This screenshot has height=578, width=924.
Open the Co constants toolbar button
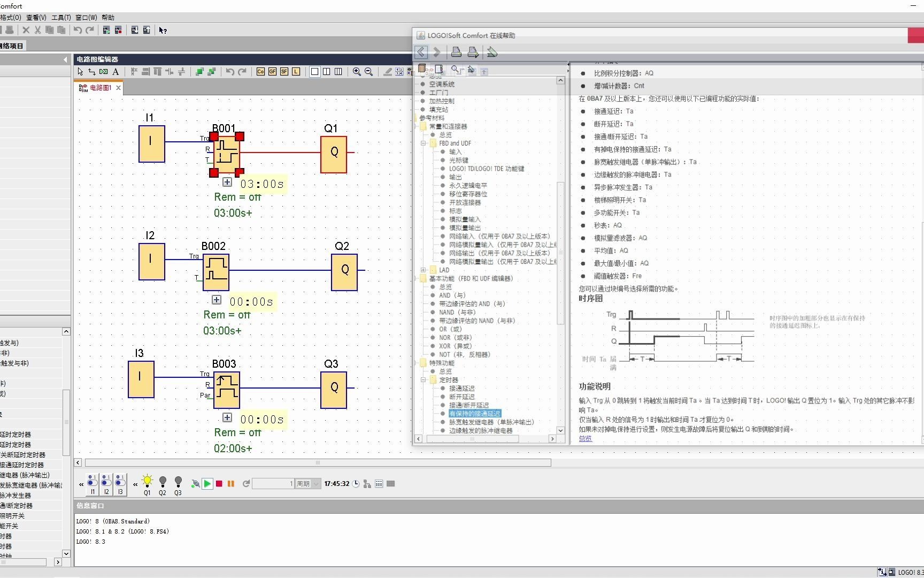pos(260,72)
